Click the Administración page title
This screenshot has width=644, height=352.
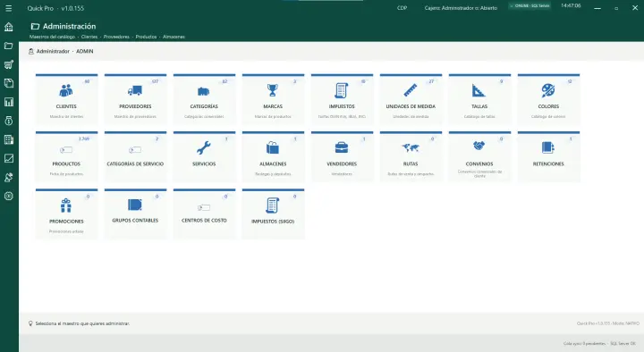click(70, 26)
